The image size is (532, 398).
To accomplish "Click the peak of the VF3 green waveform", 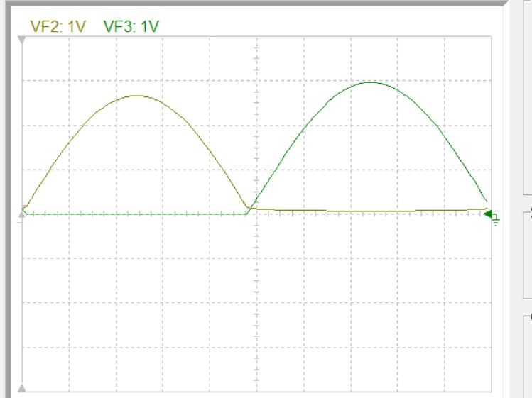I will [371, 82].
